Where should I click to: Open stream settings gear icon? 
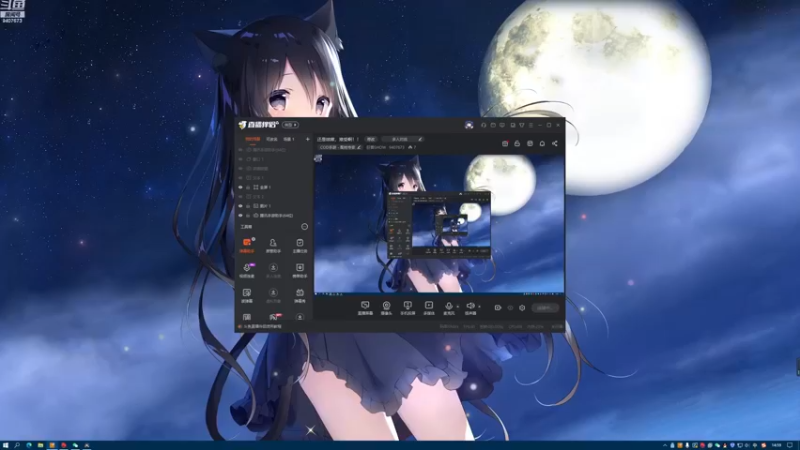(x=522, y=308)
